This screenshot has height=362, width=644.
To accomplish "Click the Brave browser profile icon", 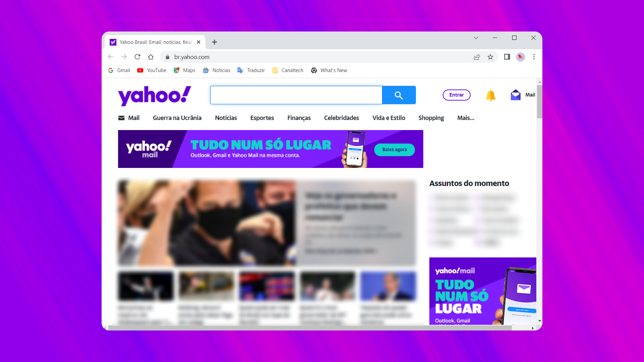I will [521, 57].
